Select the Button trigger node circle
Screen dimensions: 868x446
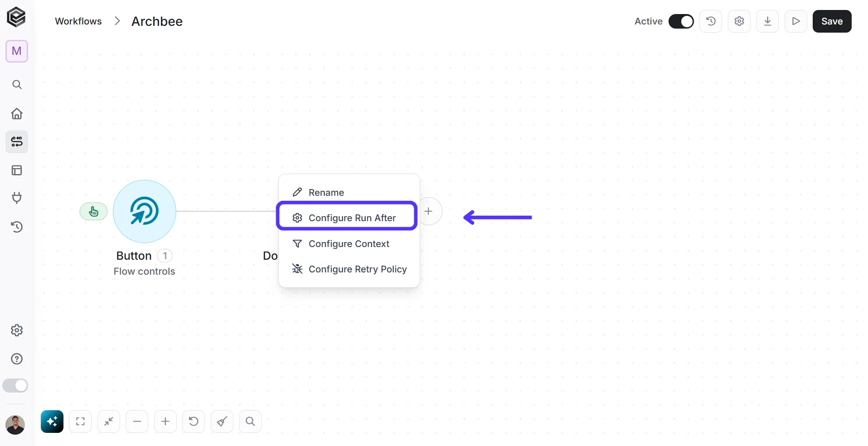(145, 211)
